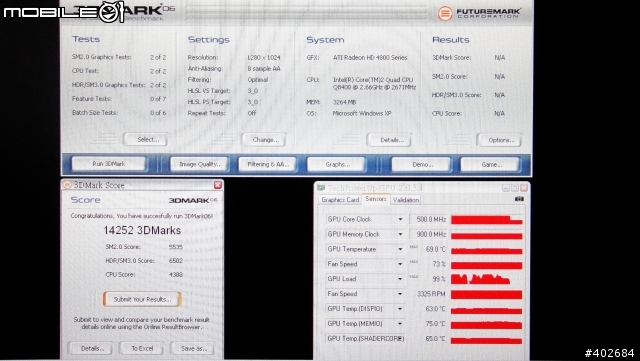Open the Graphs tool

click(336, 165)
